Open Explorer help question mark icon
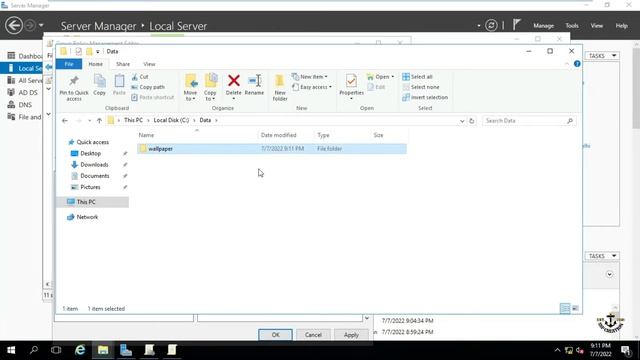Image resolution: width=640 pixels, height=360 pixels. pos(577,64)
